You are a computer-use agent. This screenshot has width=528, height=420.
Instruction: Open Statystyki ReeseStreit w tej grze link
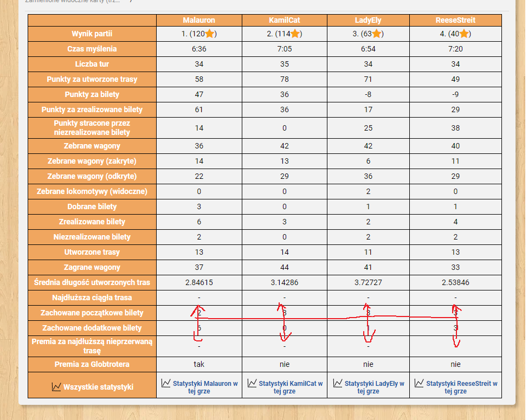point(461,387)
